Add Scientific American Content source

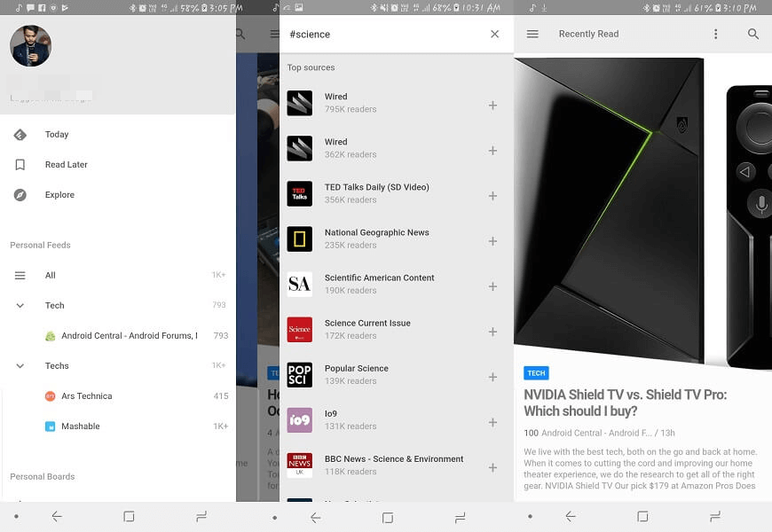pyautogui.click(x=492, y=286)
